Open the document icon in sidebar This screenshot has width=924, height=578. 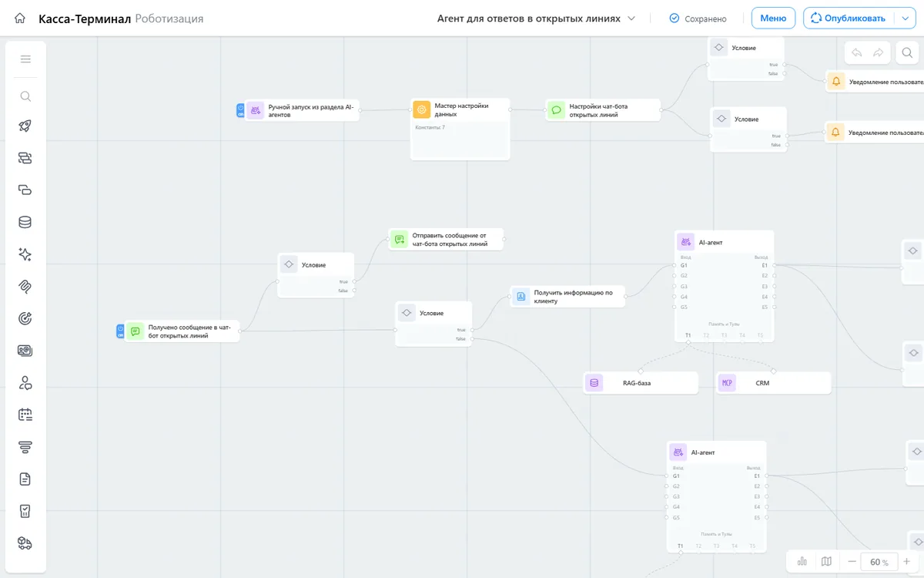(25, 479)
